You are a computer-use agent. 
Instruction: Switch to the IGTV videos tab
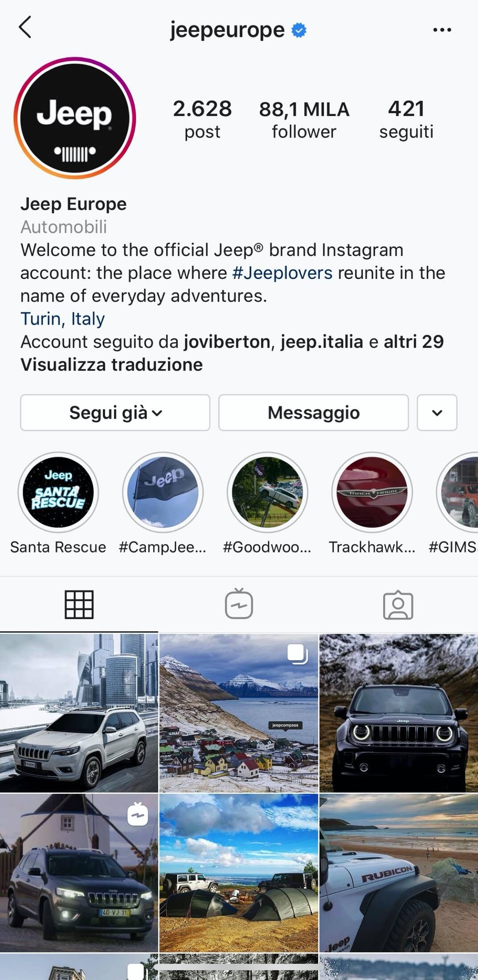click(x=239, y=604)
